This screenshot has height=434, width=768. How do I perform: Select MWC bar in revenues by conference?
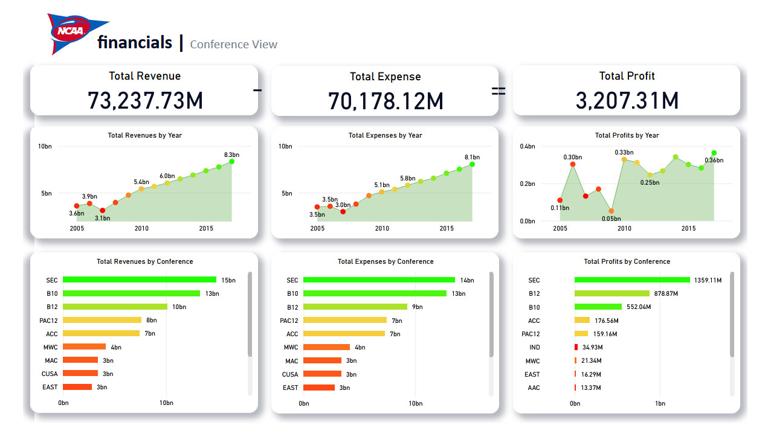coord(84,346)
